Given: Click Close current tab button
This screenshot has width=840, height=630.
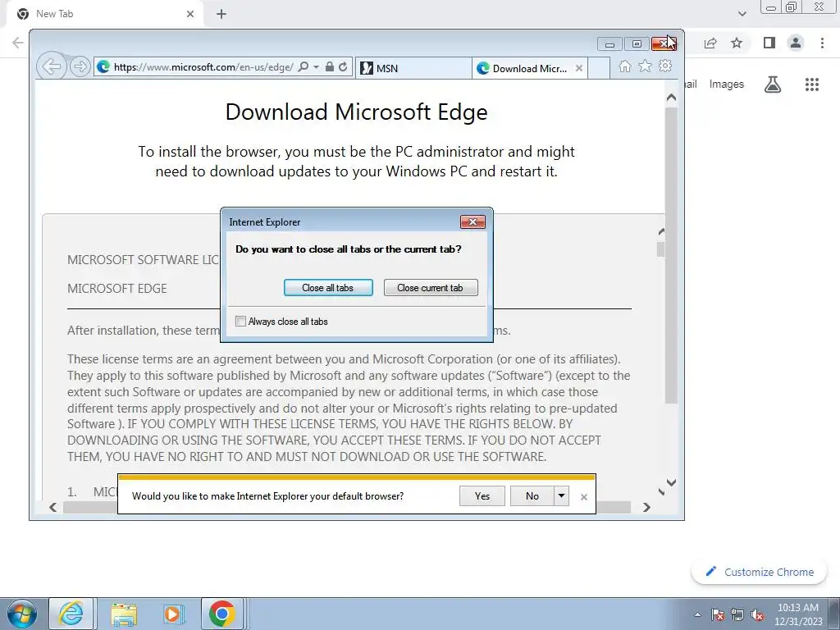Looking at the screenshot, I should (430, 288).
